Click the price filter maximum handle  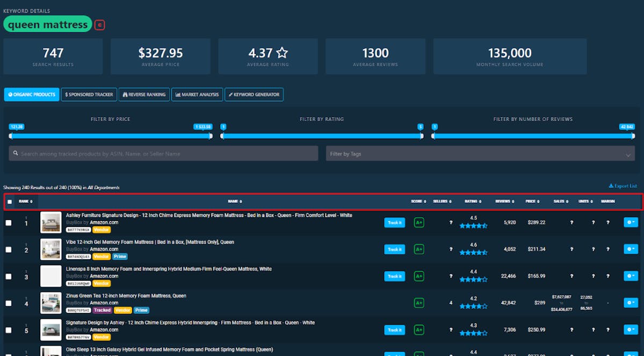click(x=211, y=136)
